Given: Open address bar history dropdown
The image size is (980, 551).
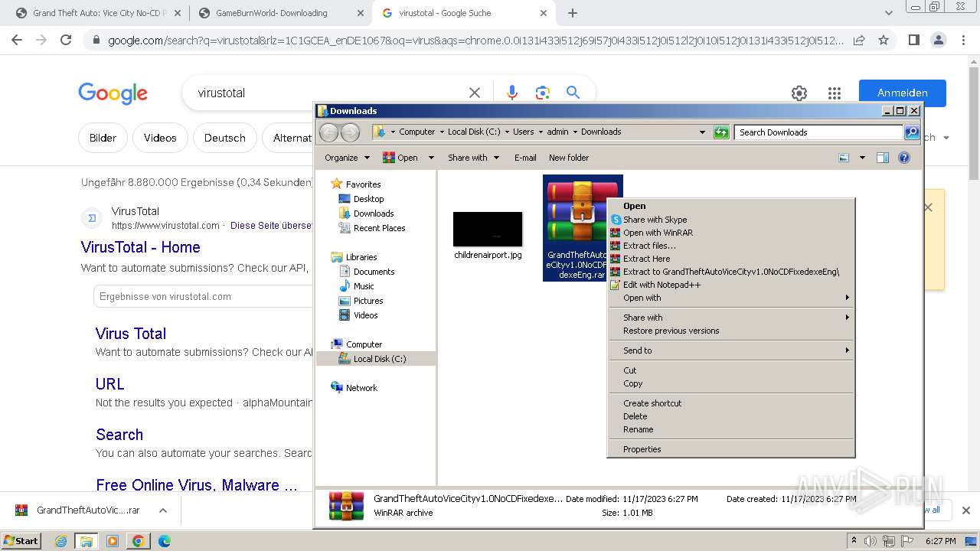Looking at the screenshot, I should click(x=702, y=132).
